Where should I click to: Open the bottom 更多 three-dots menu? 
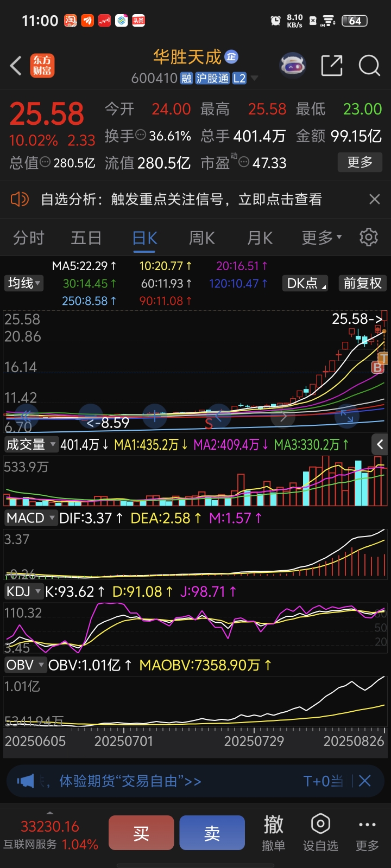tap(367, 833)
